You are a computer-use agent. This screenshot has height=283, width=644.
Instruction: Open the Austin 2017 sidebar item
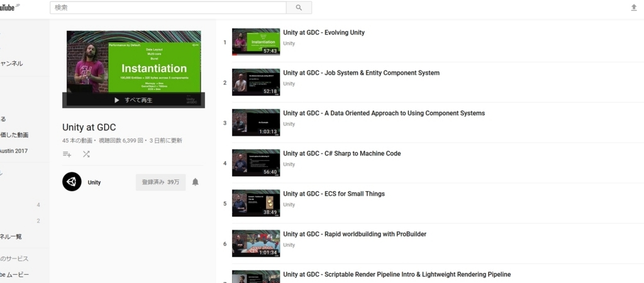coord(14,151)
